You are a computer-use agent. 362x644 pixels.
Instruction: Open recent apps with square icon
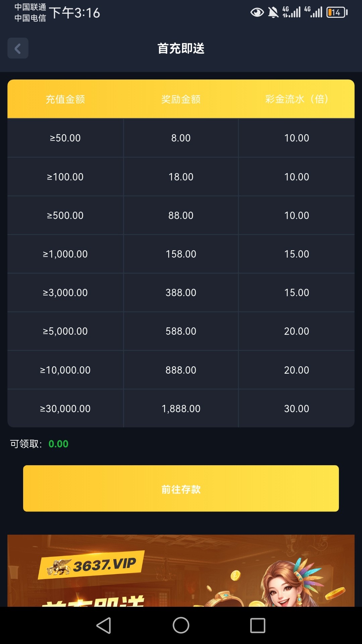(257, 626)
